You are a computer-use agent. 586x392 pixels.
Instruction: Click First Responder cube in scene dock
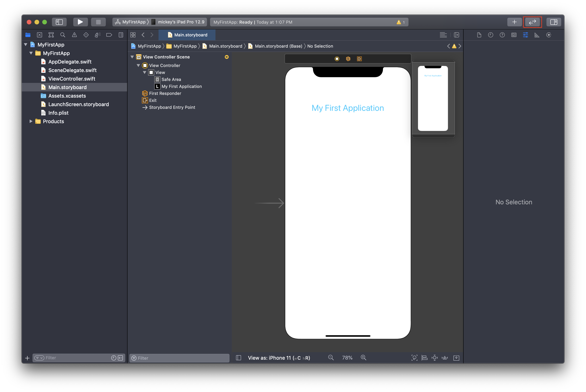(348, 59)
